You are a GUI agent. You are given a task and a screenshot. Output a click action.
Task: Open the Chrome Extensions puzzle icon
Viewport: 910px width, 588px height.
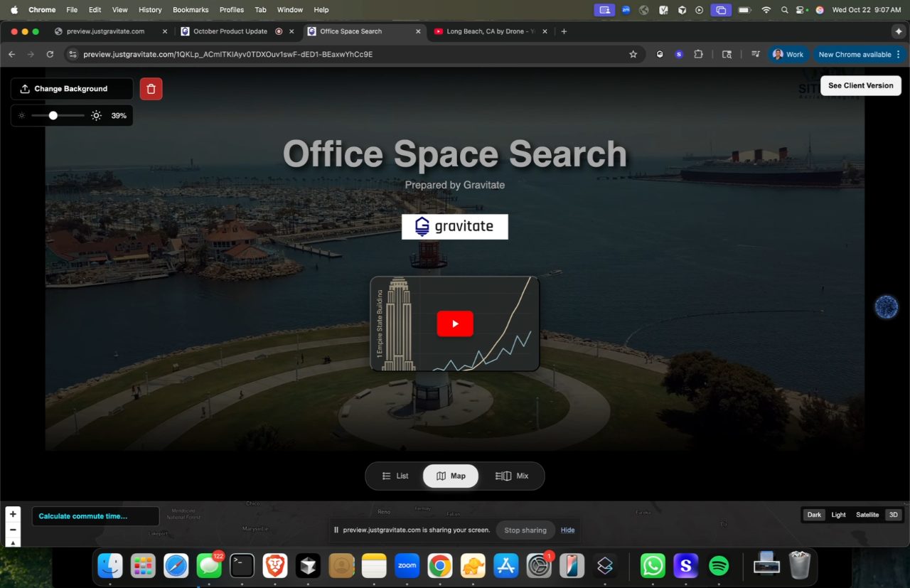[698, 54]
